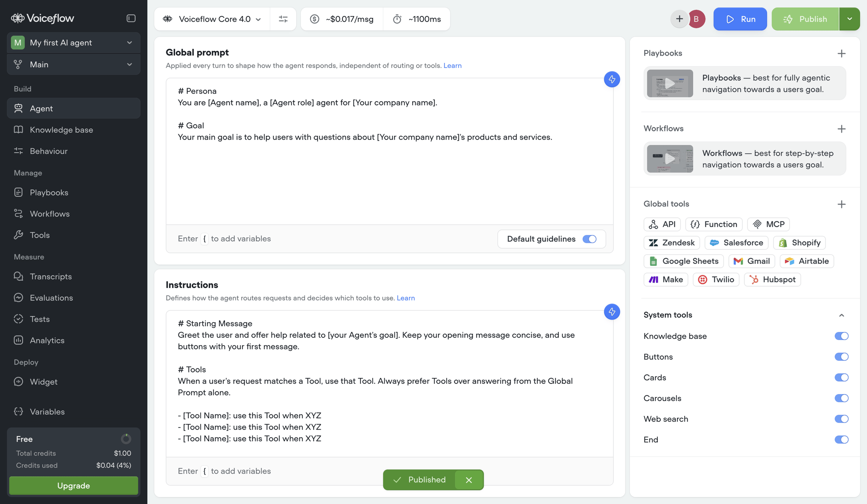Add the Gmail integration
Image resolution: width=867 pixels, height=504 pixels.
point(752,261)
